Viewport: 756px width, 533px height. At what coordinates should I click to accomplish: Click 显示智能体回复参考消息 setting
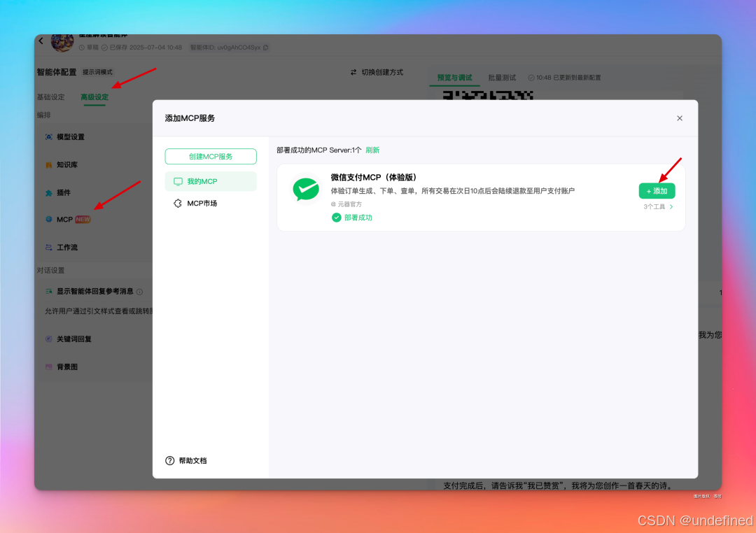(x=95, y=291)
